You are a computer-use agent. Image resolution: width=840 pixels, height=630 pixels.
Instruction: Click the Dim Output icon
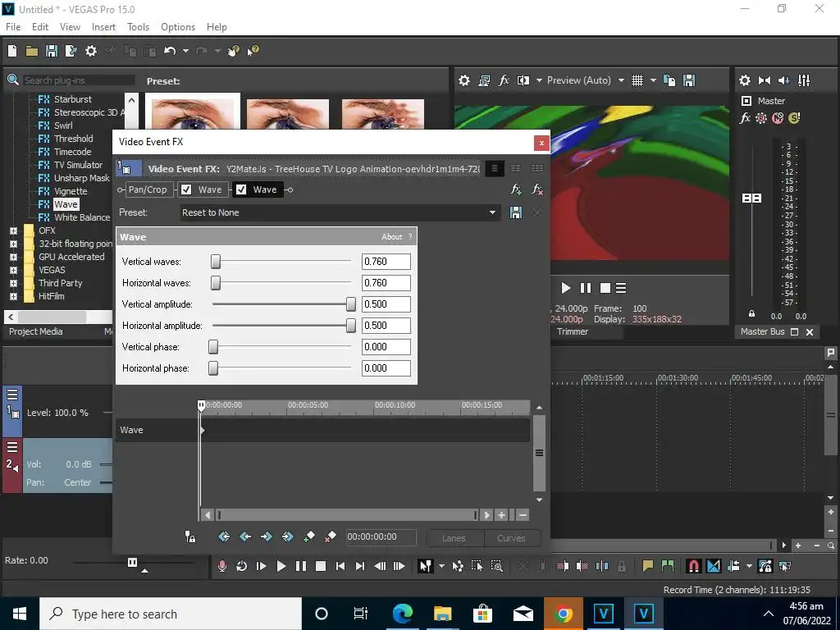[x=783, y=80]
